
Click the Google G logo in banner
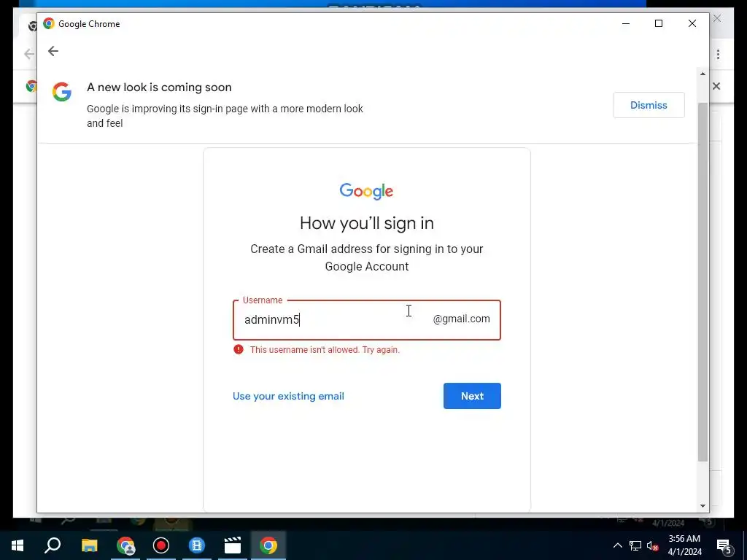click(62, 92)
